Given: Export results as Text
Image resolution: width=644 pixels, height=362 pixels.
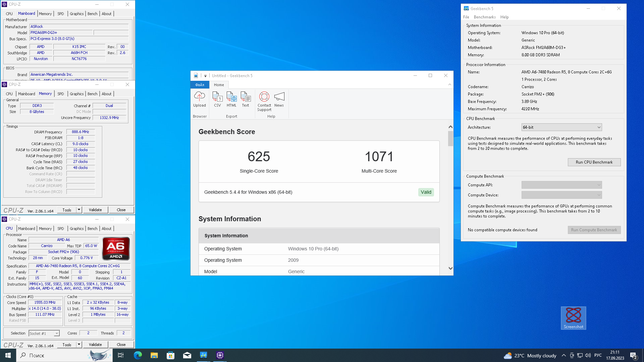Looking at the screenshot, I should [246, 99].
